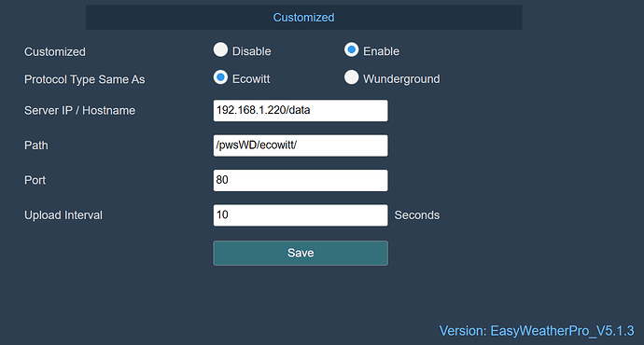Click the Seconds unit label
644x345 pixels.
pyautogui.click(x=417, y=215)
